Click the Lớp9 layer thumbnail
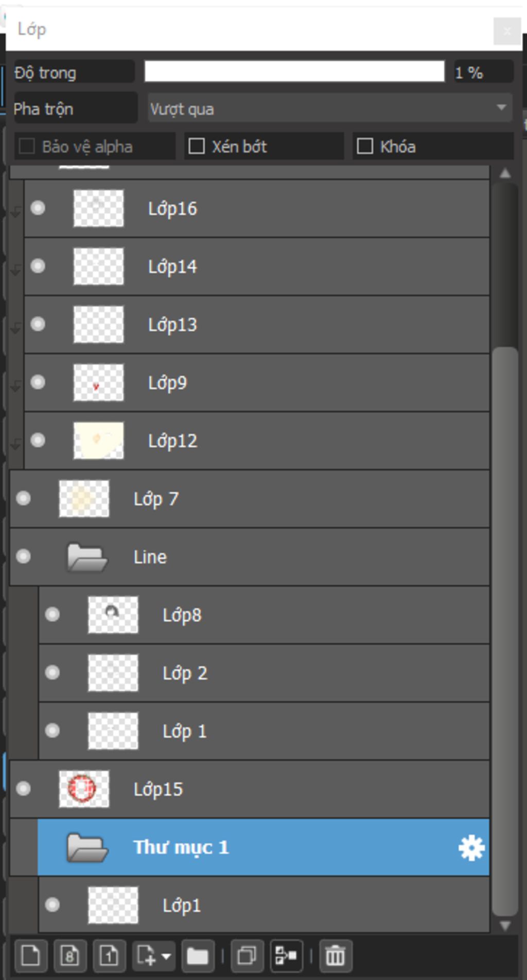Viewport: 527px width, 980px height. (98, 382)
